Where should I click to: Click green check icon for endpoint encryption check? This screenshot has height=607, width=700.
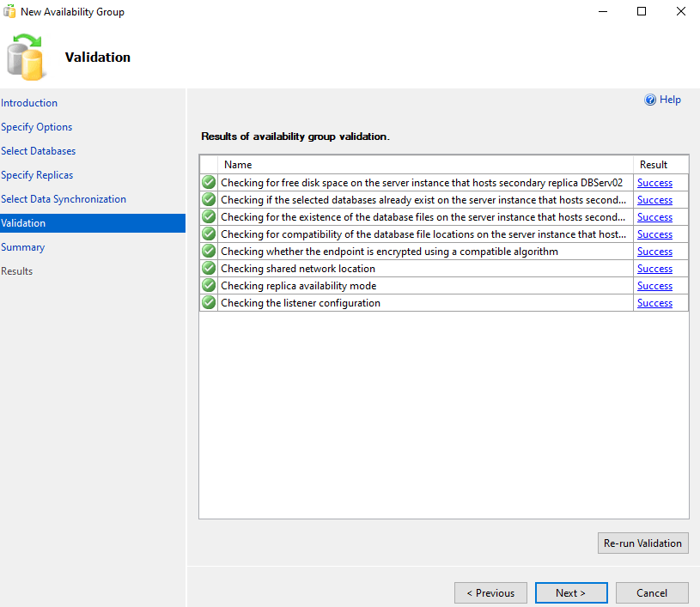(209, 252)
